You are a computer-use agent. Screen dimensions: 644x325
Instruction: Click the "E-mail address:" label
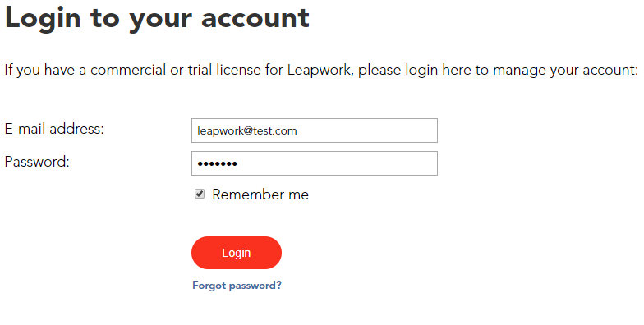point(54,129)
